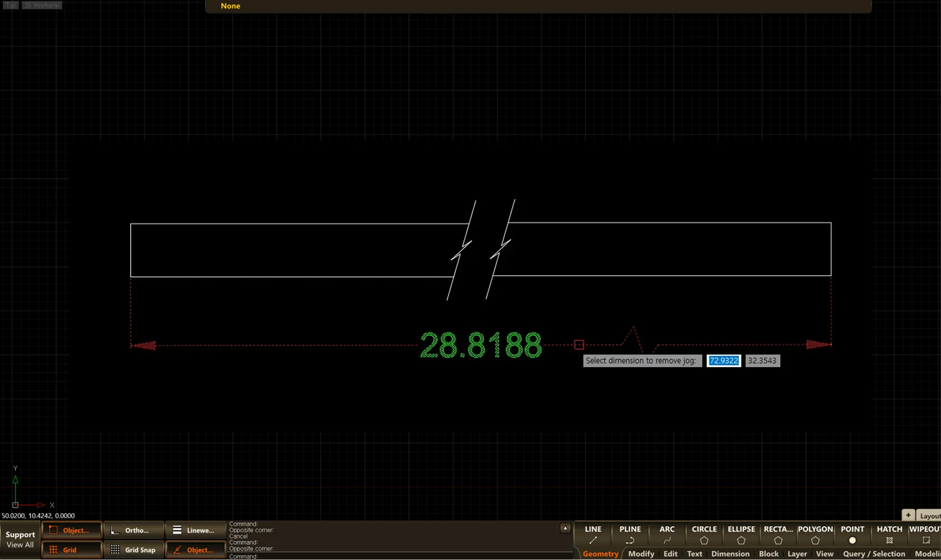This screenshot has height=560, width=941.
Task: Click the None label in the top bar
Action: [x=230, y=6]
